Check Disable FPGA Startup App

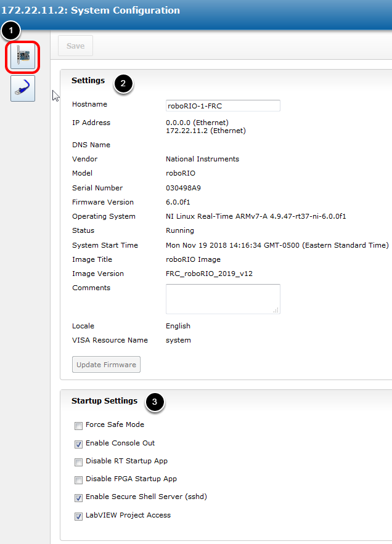pos(78,479)
